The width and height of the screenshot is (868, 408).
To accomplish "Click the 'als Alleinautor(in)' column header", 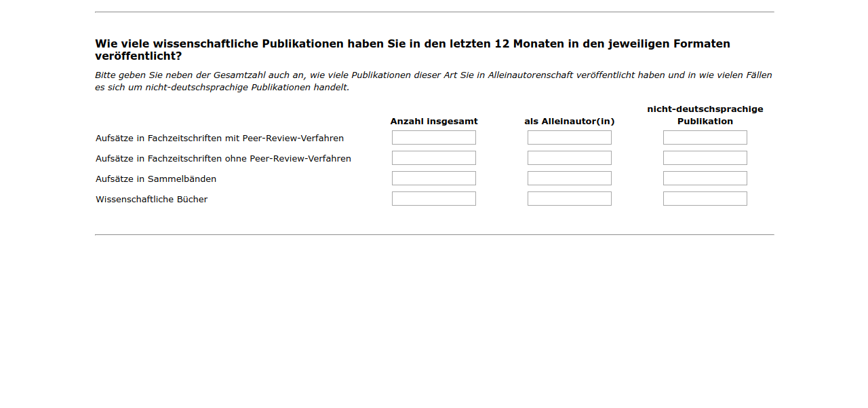I will [x=570, y=122].
